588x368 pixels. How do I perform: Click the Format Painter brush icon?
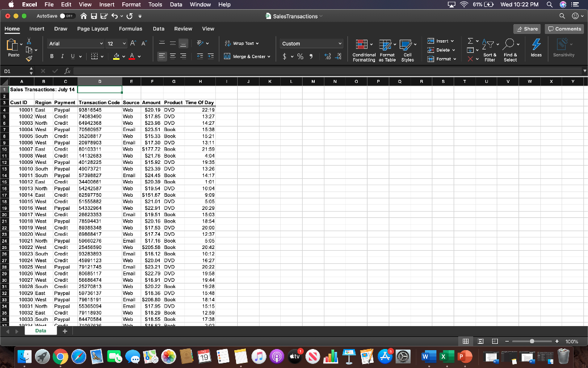point(29,58)
